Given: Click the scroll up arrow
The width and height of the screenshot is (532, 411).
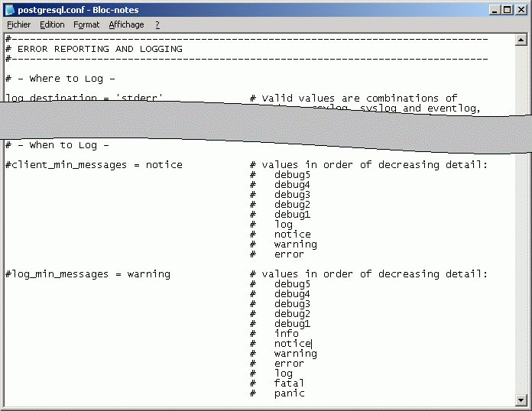Looking at the screenshot, I should (x=521, y=41).
